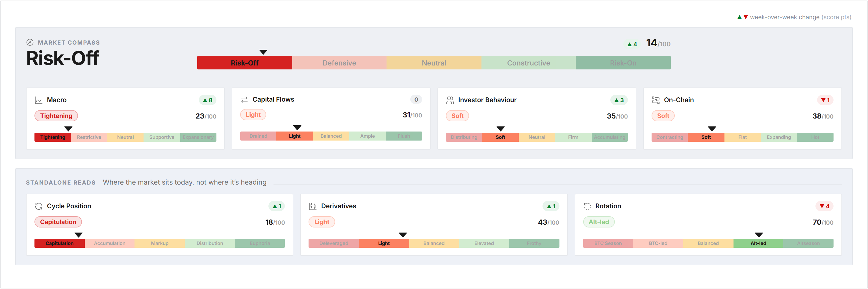This screenshot has width=868, height=289.
Task: Click the Market Compass compass icon
Action: point(30,42)
